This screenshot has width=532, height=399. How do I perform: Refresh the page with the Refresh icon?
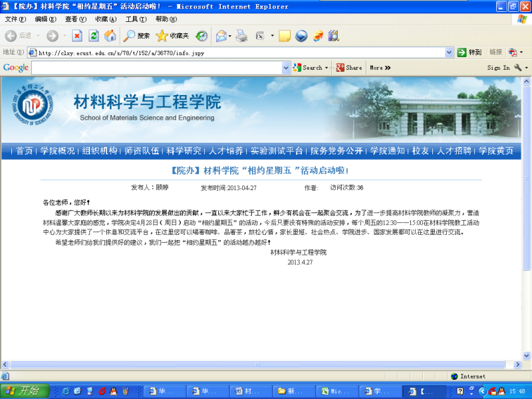click(x=94, y=36)
